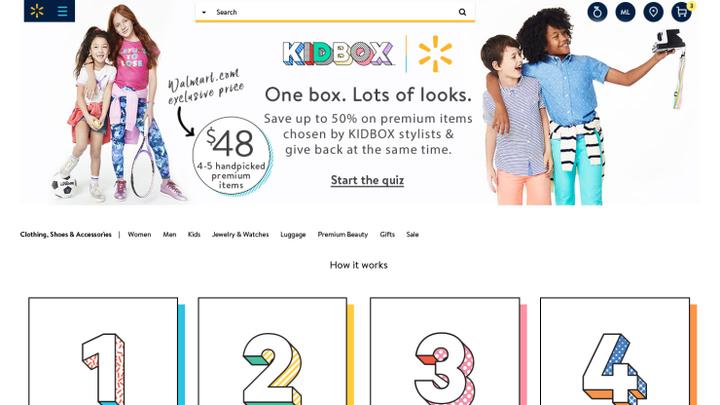
Task: Click the step 1 card
Action: (103, 351)
